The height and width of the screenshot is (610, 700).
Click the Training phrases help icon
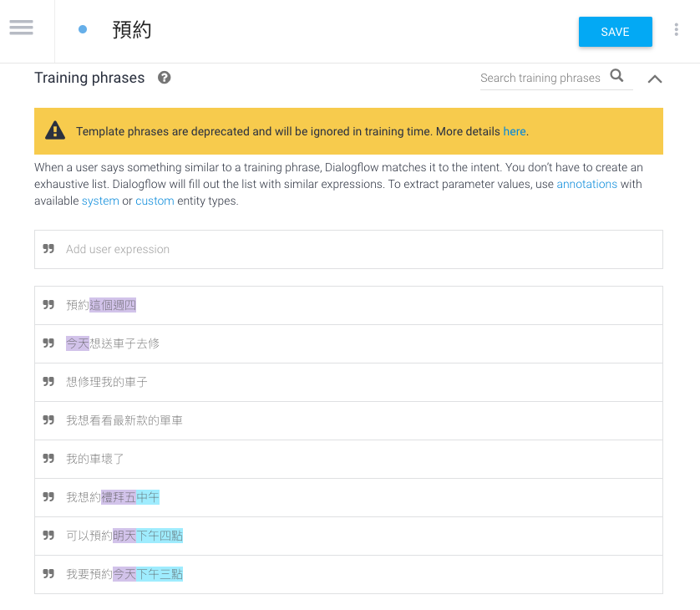165,78
